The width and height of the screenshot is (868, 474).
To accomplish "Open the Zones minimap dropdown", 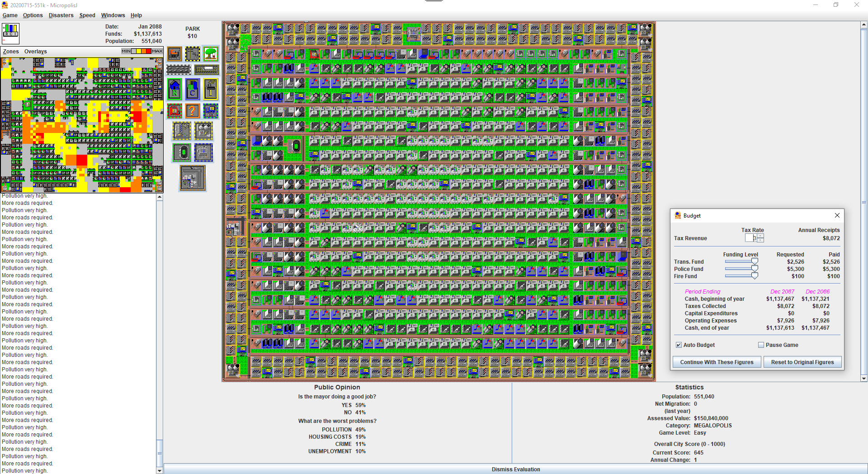I will (11, 52).
